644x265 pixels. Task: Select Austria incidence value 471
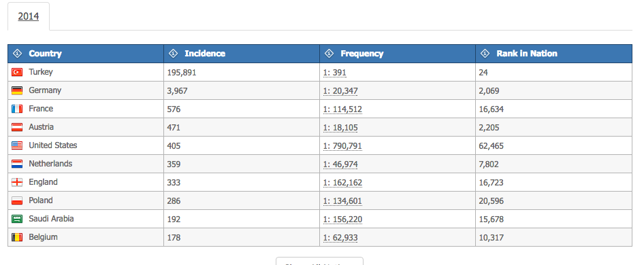pos(174,128)
